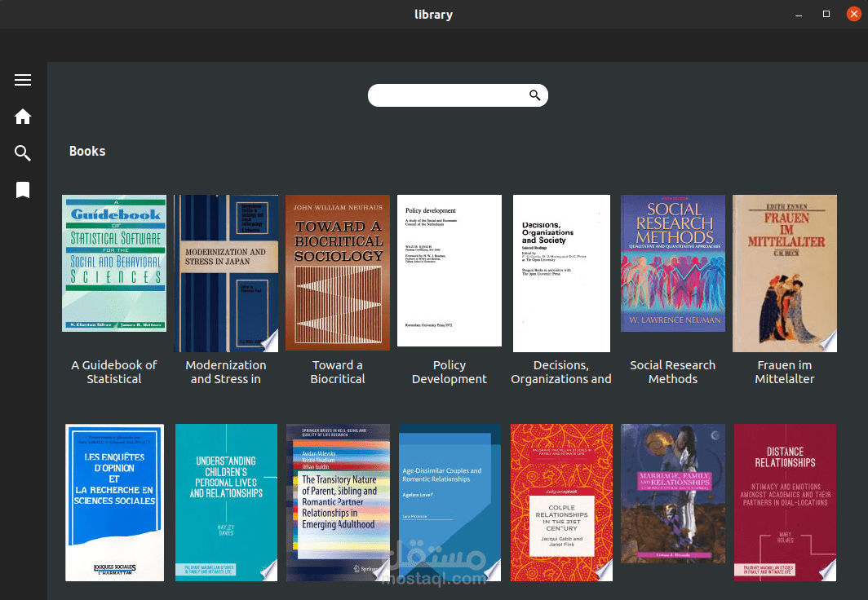Click the title 'Decisions, Organizations and'
Viewport: 868px width, 600px height.
click(x=561, y=373)
